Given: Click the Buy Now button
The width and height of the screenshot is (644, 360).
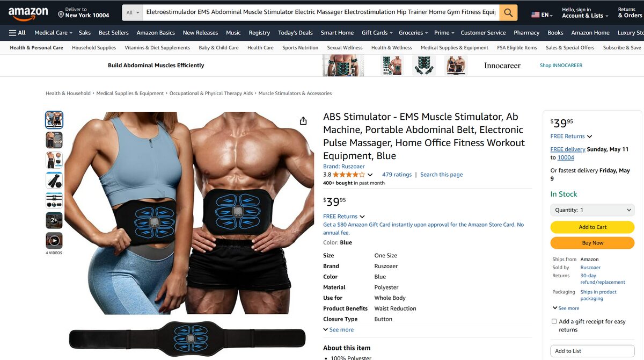Looking at the screenshot, I should (592, 243).
